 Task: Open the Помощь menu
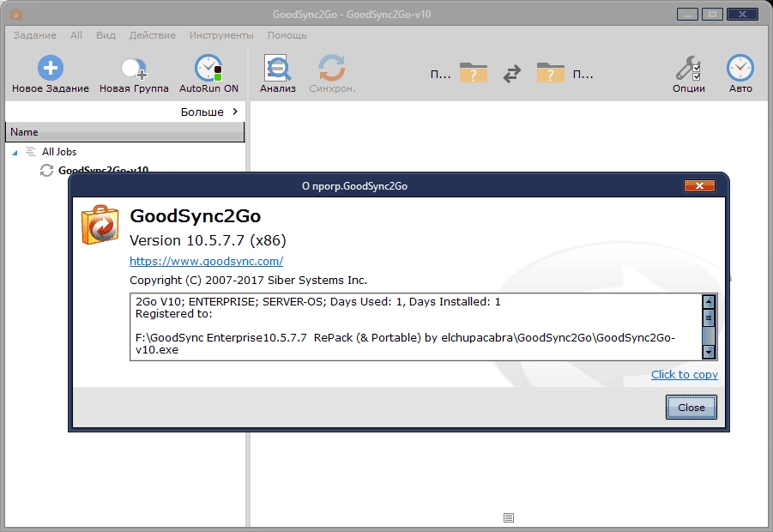(287, 35)
